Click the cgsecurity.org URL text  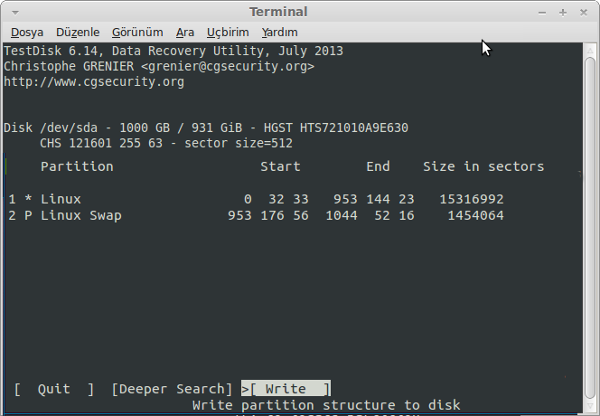tap(94, 82)
